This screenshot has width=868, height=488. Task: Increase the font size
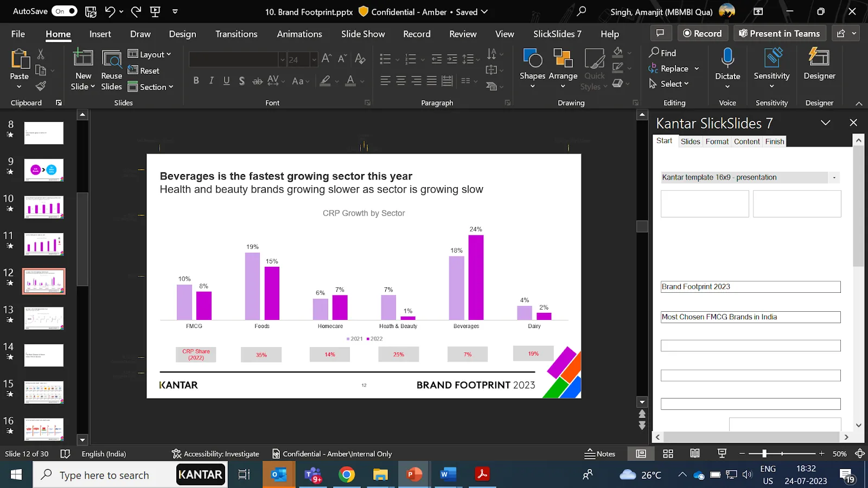(x=327, y=58)
